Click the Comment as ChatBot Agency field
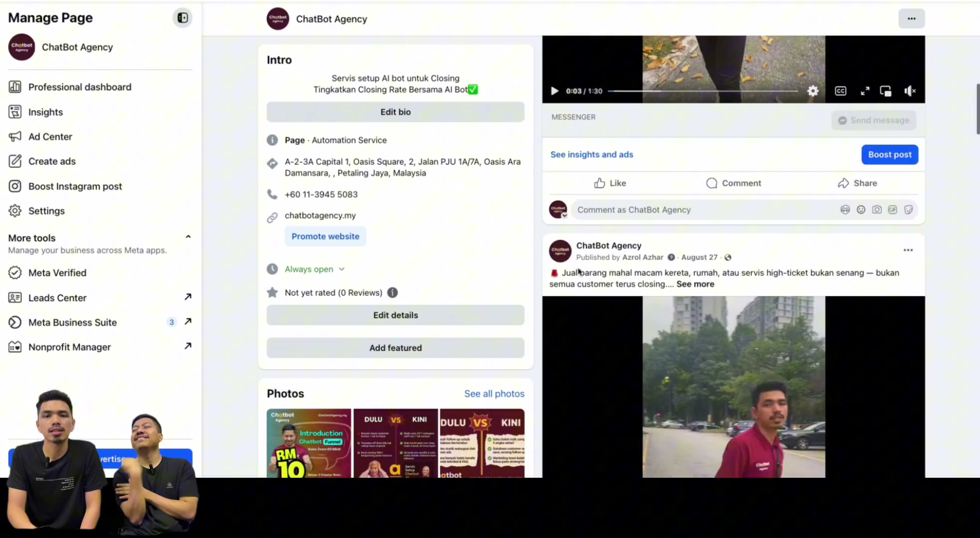980x538 pixels. point(705,210)
